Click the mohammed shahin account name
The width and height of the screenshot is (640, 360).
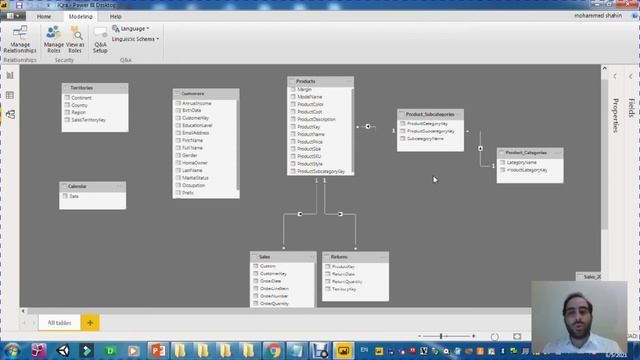598,16
